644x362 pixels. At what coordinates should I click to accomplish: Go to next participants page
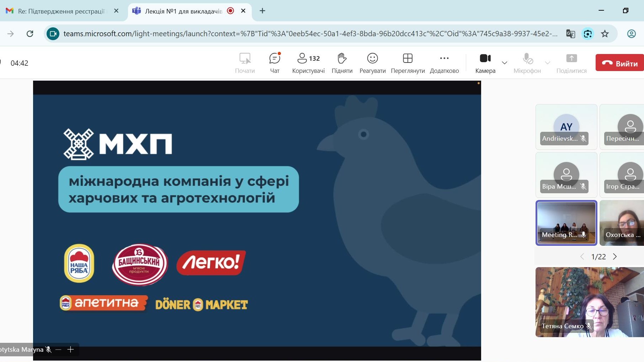[x=615, y=256]
